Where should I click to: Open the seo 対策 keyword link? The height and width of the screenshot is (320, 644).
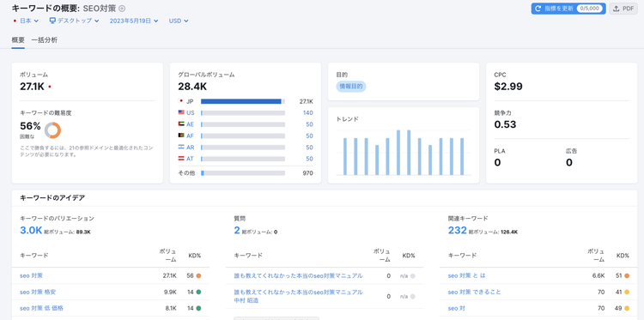pos(31,275)
